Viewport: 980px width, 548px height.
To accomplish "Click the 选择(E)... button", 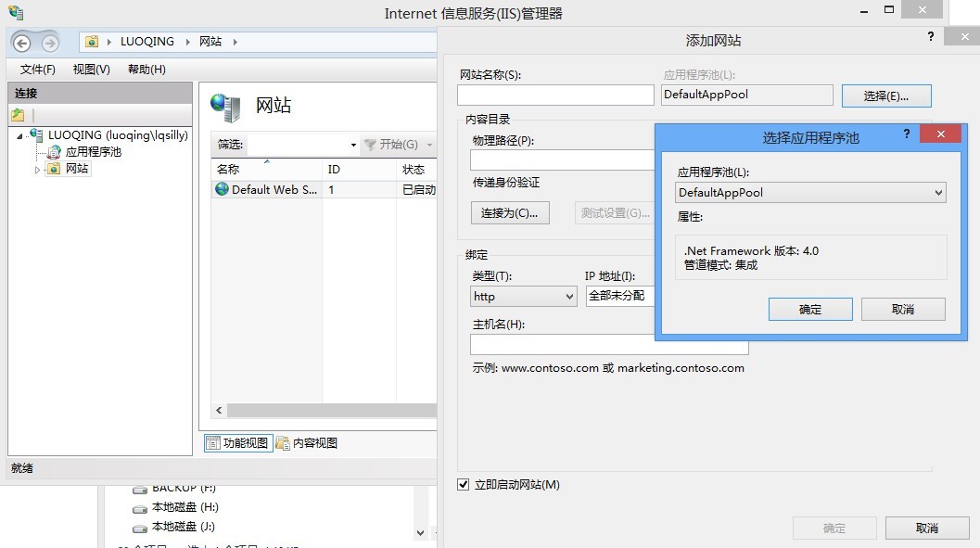I will pyautogui.click(x=886, y=96).
